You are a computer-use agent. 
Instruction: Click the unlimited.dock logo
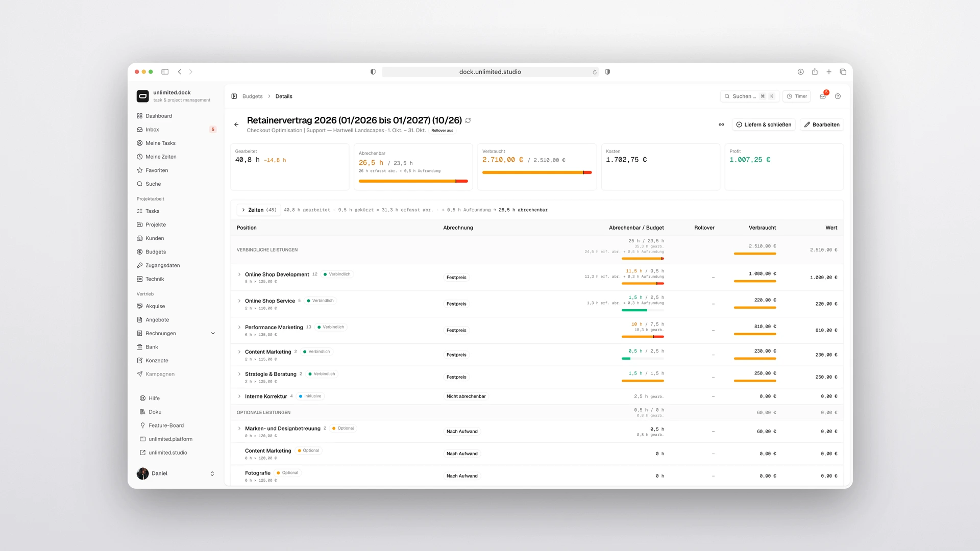coord(143,96)
